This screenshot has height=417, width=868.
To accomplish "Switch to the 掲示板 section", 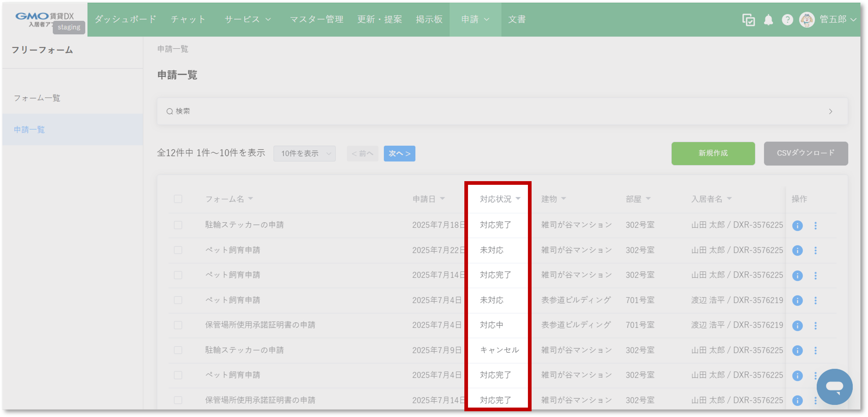I will (x=429, y=19).
